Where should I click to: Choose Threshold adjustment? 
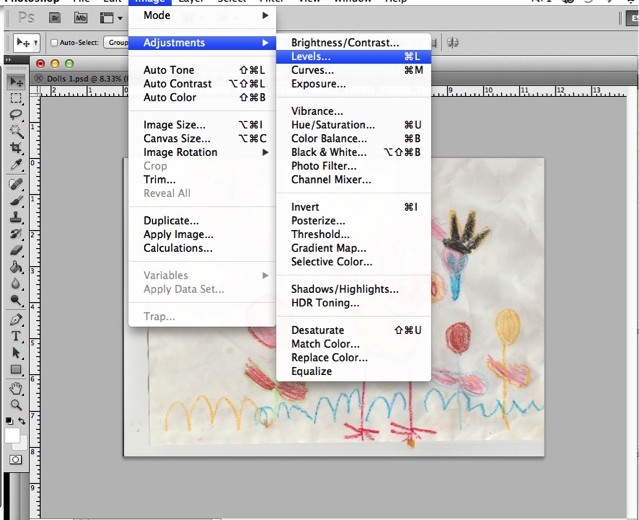pos(353,234)
